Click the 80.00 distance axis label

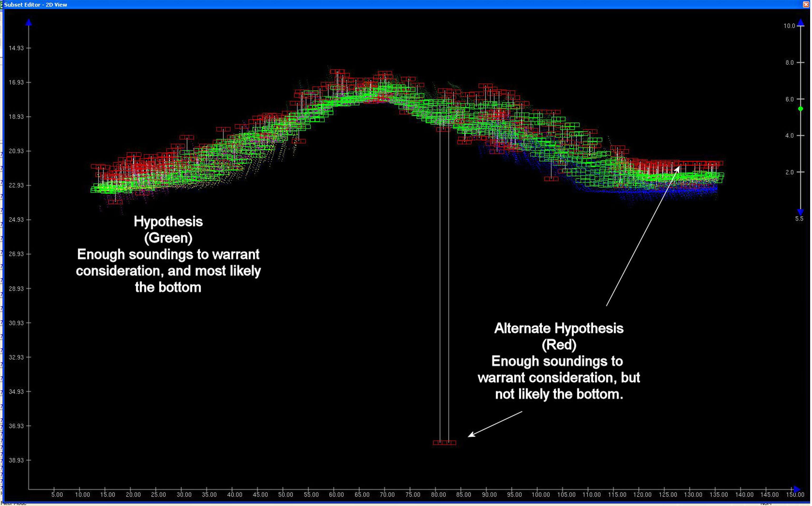coord(438,495)
